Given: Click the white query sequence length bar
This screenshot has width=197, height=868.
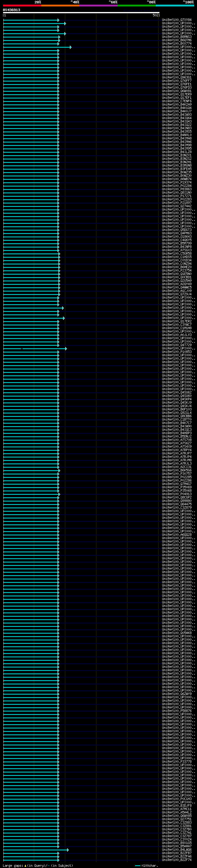Looking at the screenshot, I should 81,13.
